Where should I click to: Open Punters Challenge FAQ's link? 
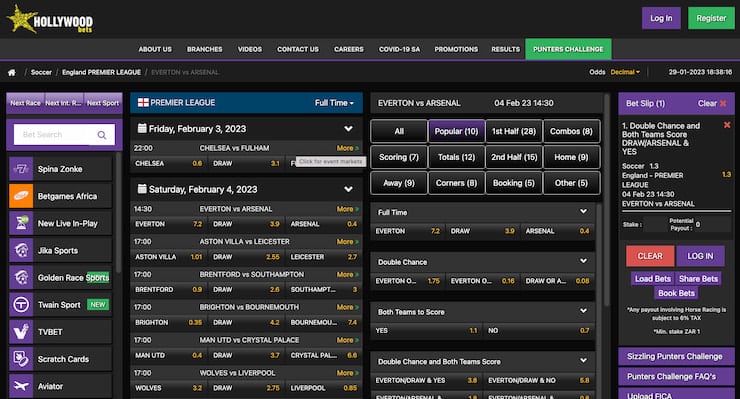click(x=676, y=376)
